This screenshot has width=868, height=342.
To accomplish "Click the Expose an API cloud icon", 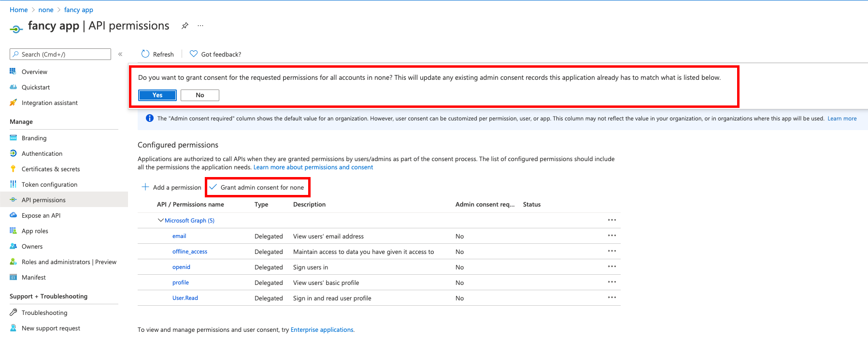I will click(13, 215).
